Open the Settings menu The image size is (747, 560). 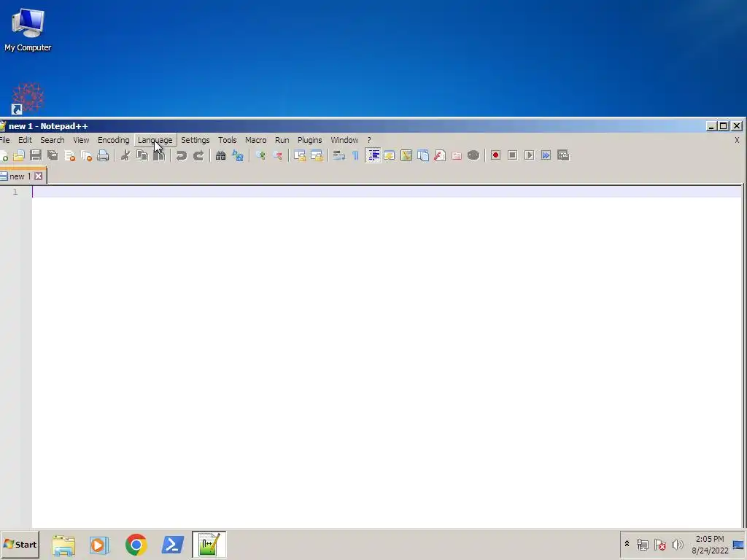[196, 140]
